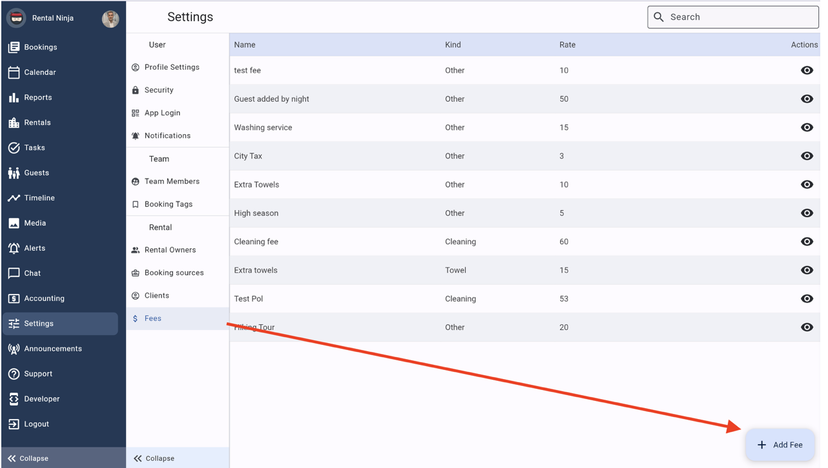828x468 pixels.
Task: Click the Timeline trend icon
Action: pyautogui.click(x=14, y=198)
